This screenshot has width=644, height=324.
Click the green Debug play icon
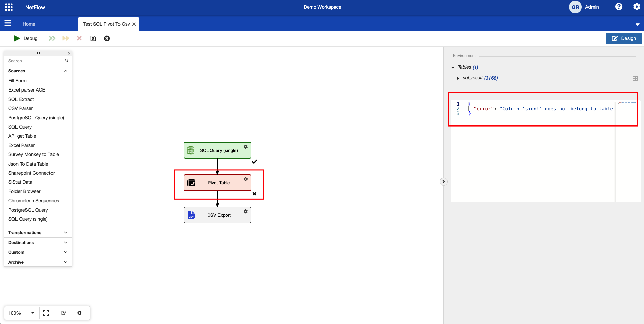point(16,38)
